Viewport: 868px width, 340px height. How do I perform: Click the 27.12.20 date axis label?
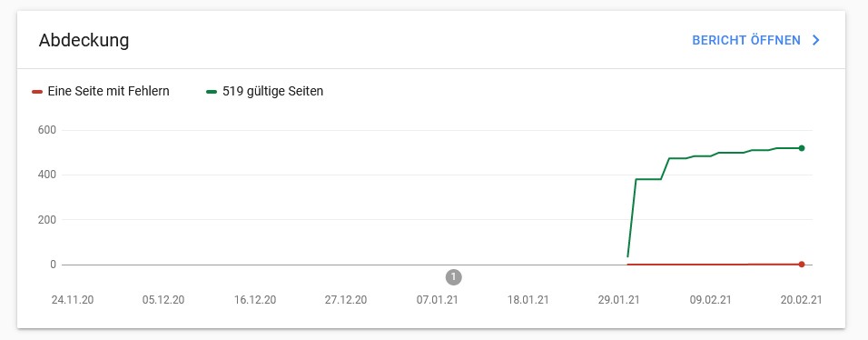[x=345, y=300]
